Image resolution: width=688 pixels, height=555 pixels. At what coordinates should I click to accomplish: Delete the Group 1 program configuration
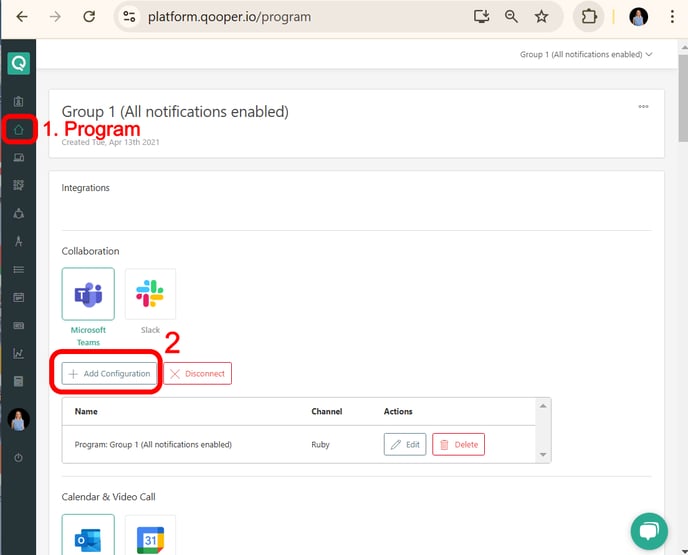[459, 444]
